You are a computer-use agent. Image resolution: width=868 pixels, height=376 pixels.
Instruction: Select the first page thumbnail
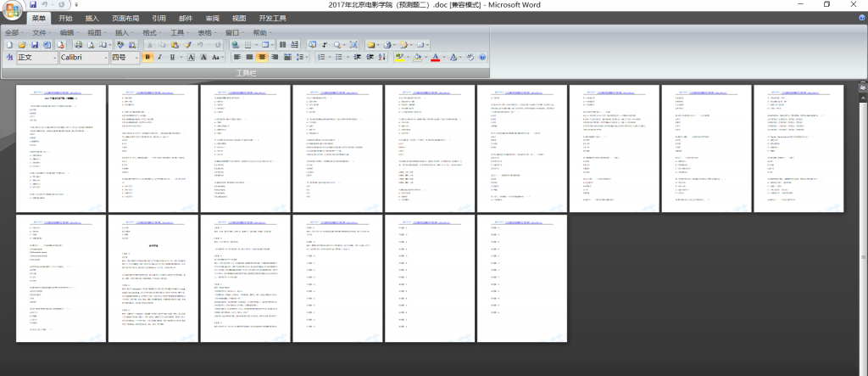tap(61, 148)
